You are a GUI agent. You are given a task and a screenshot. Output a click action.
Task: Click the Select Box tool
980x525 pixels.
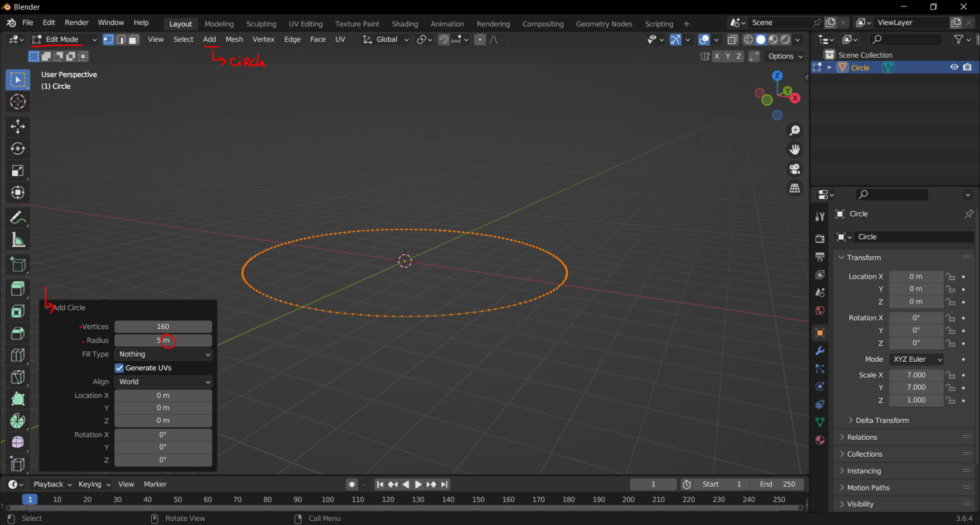[x=17, y=79]
